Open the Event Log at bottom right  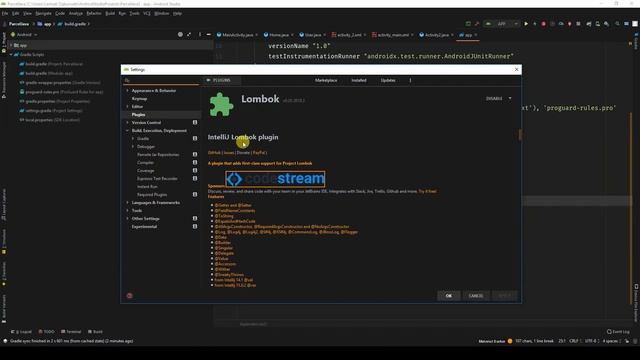[x=618, y=331]
